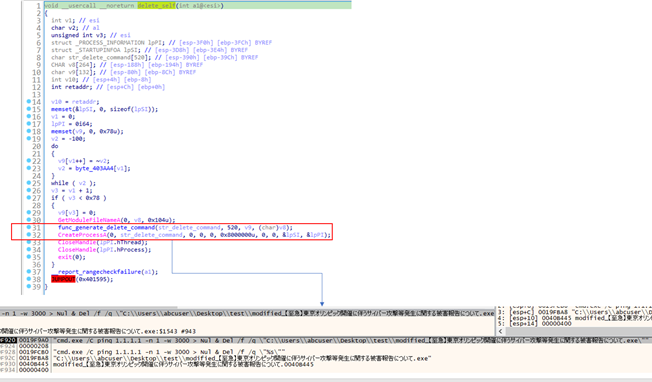Click the horizontal scrollbar under the pseudocode
The width and height of the screenshot is (652, 382).
click(x=89, y=307)
